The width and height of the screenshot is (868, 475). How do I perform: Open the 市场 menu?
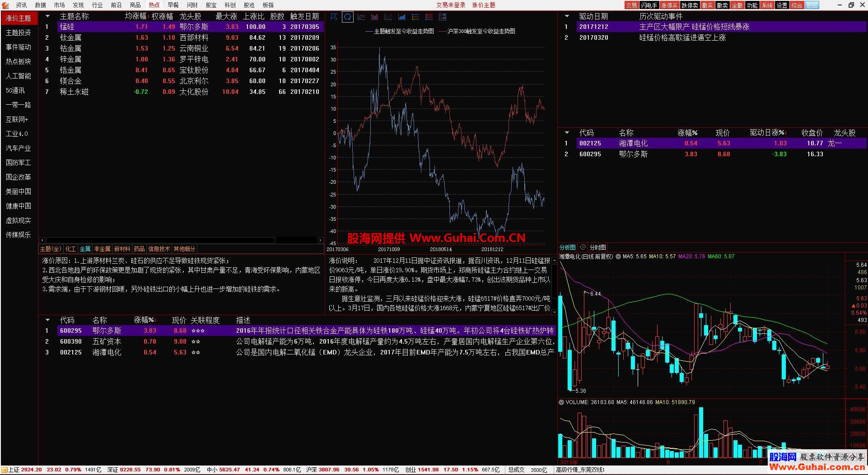click(59, 5)
